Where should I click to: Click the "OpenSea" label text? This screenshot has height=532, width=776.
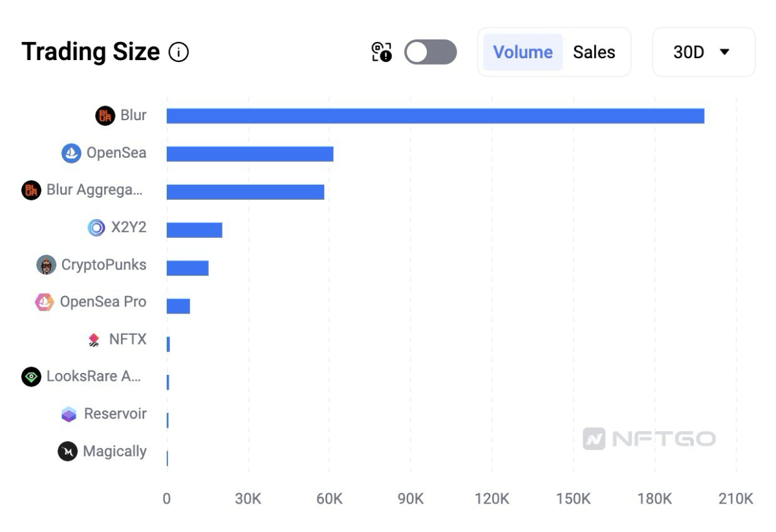point(116,153)
